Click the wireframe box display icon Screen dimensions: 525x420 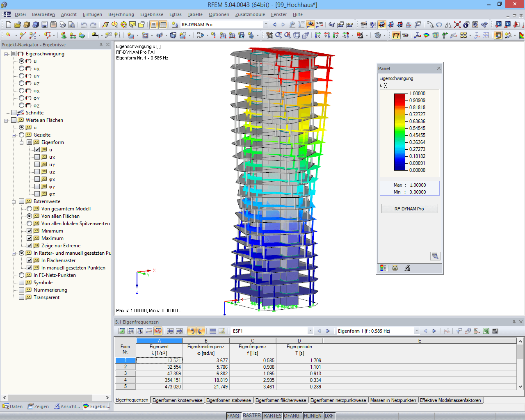tap(297, 35)
